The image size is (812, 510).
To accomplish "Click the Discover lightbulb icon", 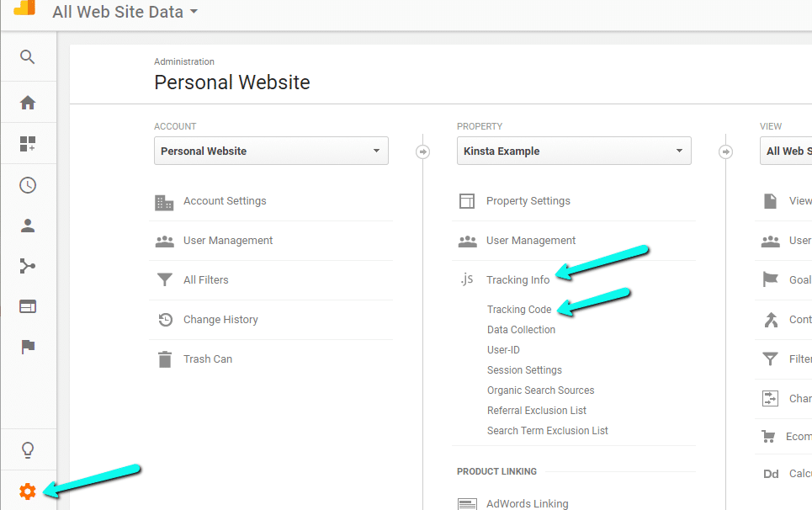I will tap(28, 449).
